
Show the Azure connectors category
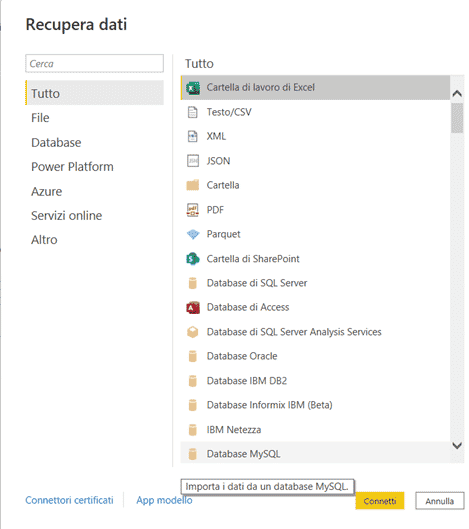(47, 191)
